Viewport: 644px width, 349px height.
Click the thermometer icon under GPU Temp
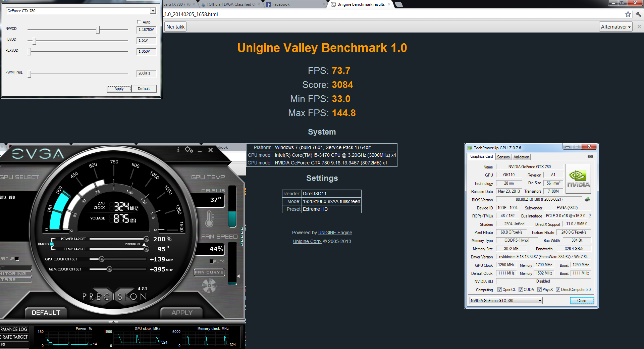[210, 219]
